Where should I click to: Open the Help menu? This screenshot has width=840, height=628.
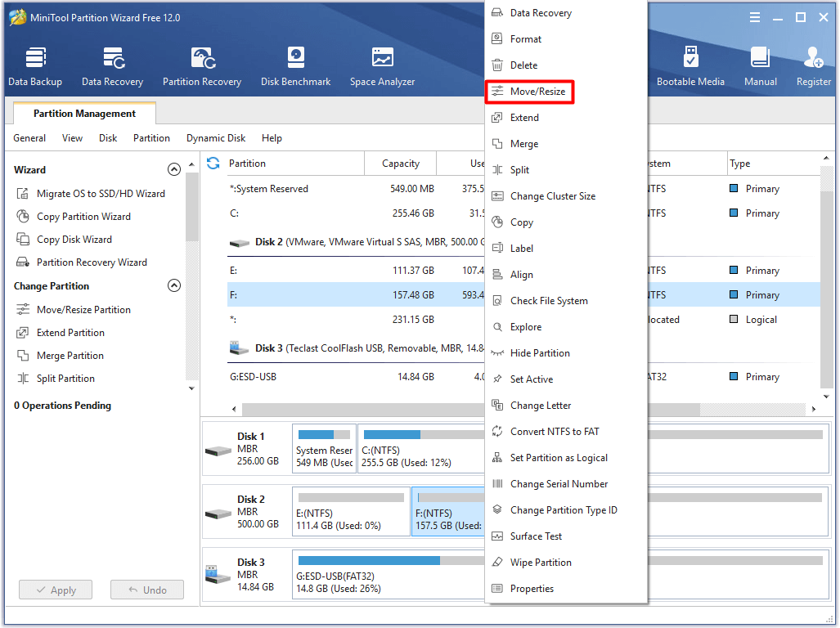pos(272,138)
